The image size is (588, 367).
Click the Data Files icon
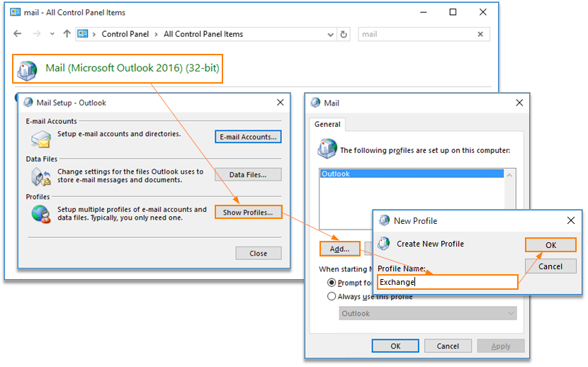40,175
